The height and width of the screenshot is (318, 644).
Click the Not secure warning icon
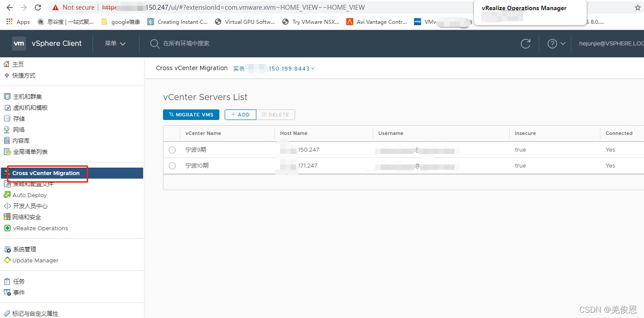pyautogui.click(x=56, y=7)
